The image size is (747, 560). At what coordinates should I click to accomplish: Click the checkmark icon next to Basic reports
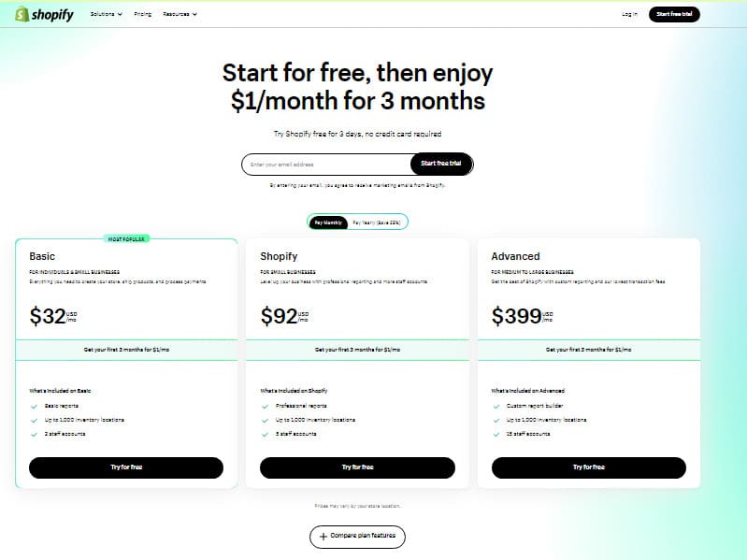34,407
